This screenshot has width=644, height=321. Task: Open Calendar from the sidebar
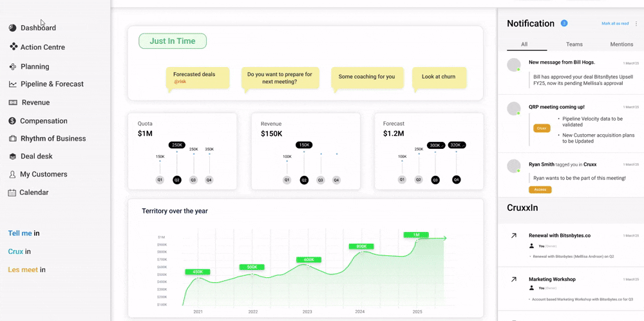[34, 192]
